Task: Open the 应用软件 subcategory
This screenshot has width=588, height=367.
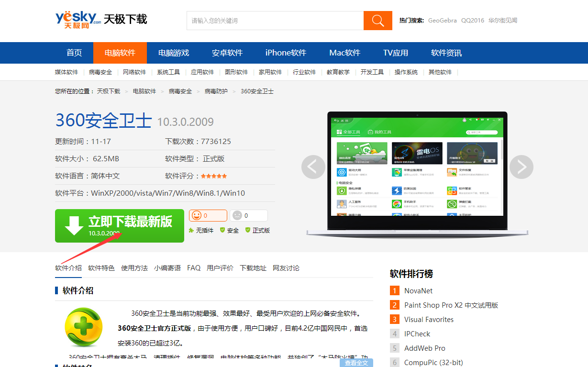Action: pos(202,72)
